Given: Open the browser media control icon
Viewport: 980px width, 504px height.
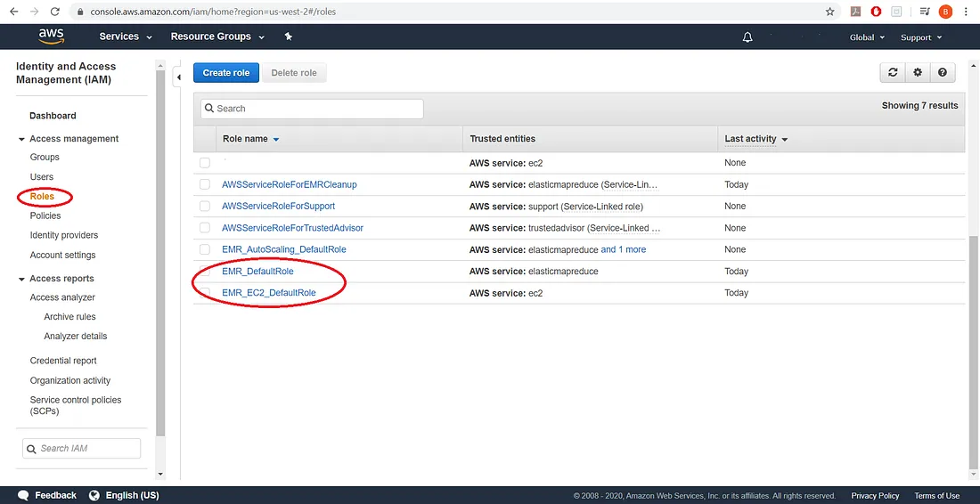Looking at the screenshot, I should (925, 12).
